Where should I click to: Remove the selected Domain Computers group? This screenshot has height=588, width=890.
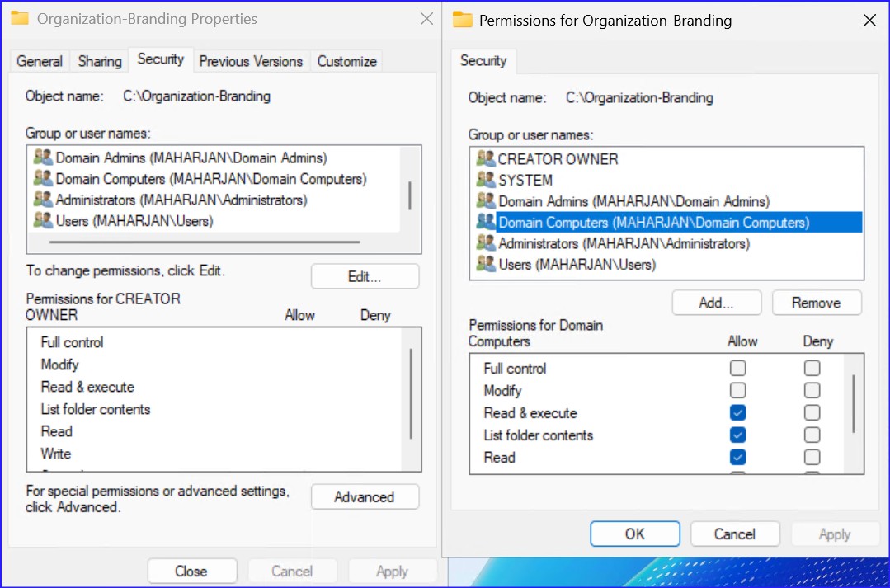(816, 302)
